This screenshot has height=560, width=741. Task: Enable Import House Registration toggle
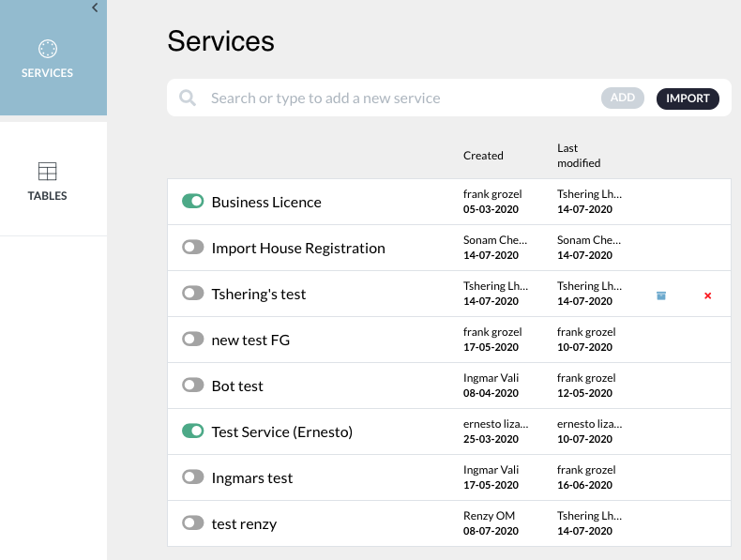click(x=193, y=247)
